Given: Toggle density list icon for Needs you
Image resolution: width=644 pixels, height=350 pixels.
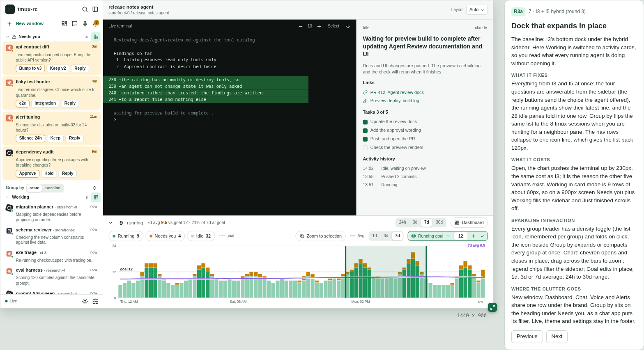Looking at the screenshot, I should coord(96,37).
